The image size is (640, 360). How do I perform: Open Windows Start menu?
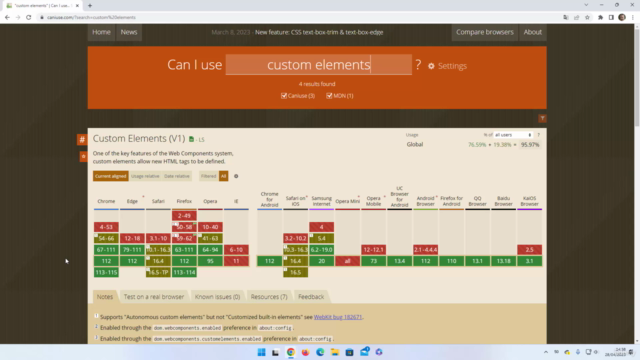[x=261, y=352]
